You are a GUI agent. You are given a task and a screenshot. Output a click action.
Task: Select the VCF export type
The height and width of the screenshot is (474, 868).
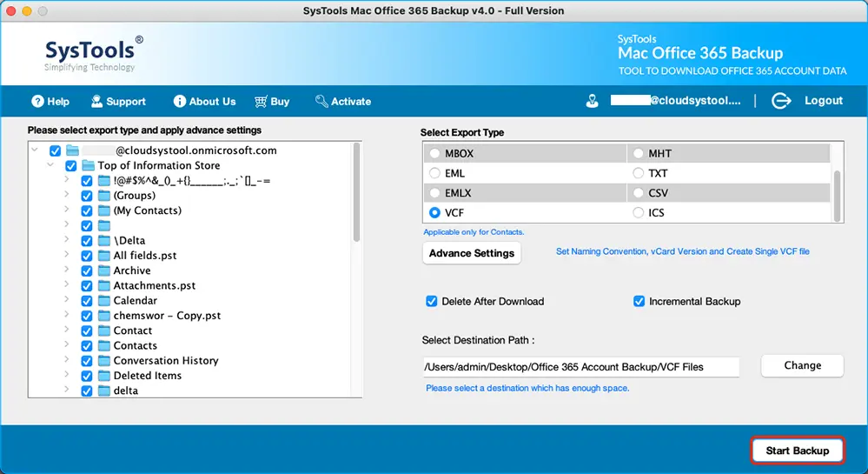(434, 213)
